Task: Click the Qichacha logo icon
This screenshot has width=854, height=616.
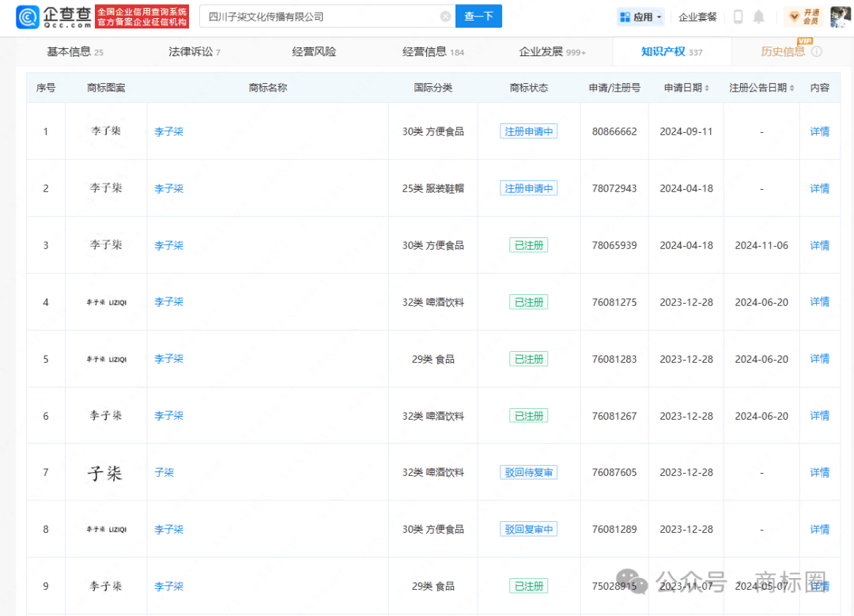Action: click(28, 17)
